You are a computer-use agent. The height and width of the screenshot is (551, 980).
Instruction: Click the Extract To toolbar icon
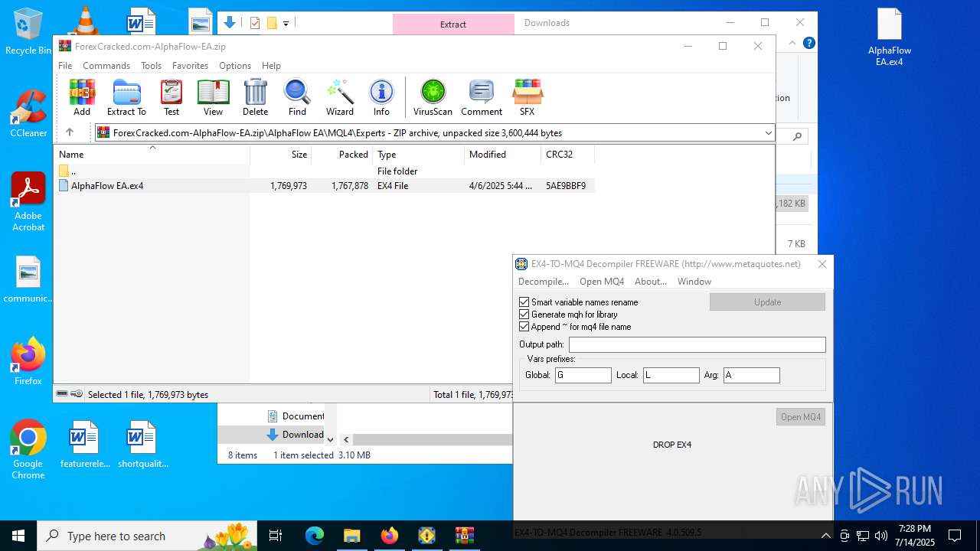point(126,97)
